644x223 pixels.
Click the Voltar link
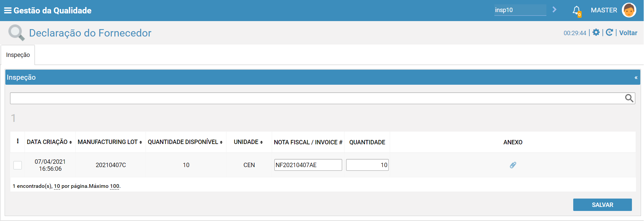[x=628, y=33]
